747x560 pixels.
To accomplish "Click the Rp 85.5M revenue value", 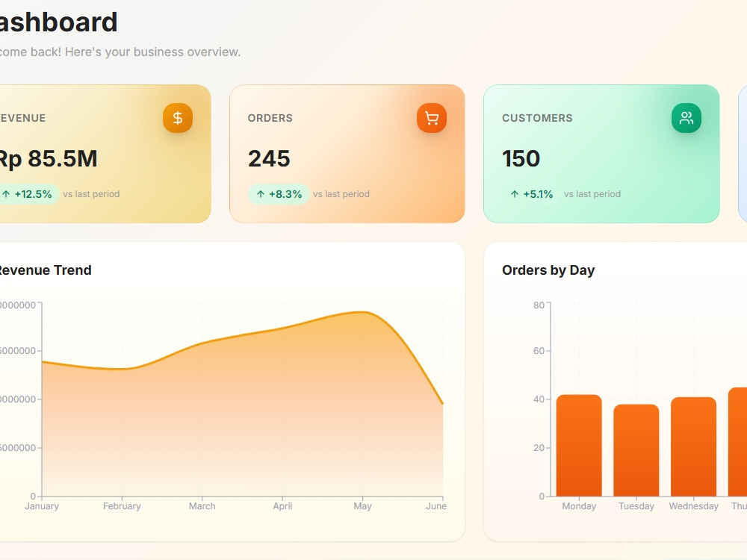I will click(x=48, y=158).
